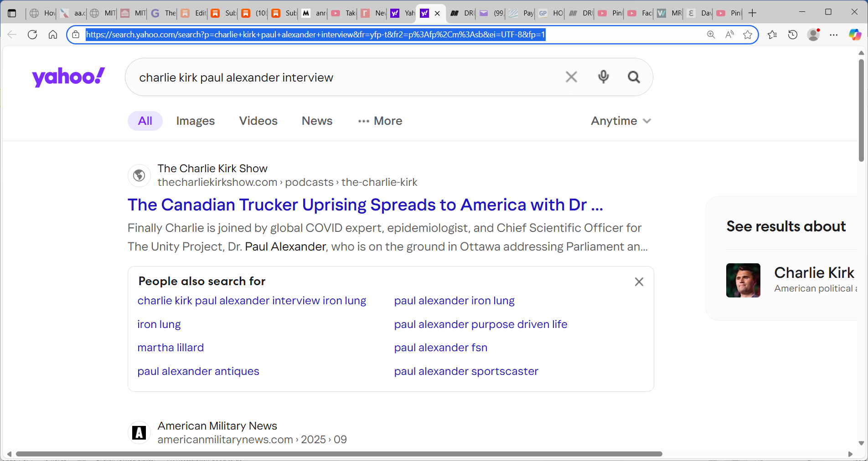Viewport: 868px width, 461px height.
Task: Switch to the Google 'The' tab
Action: (163, 13)
